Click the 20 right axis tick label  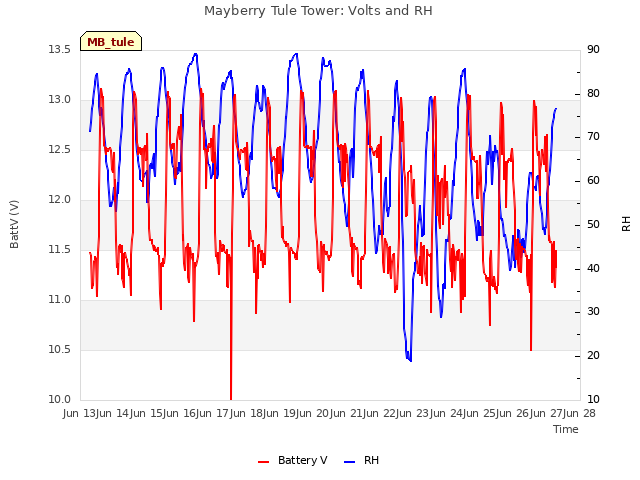[593, 356]
